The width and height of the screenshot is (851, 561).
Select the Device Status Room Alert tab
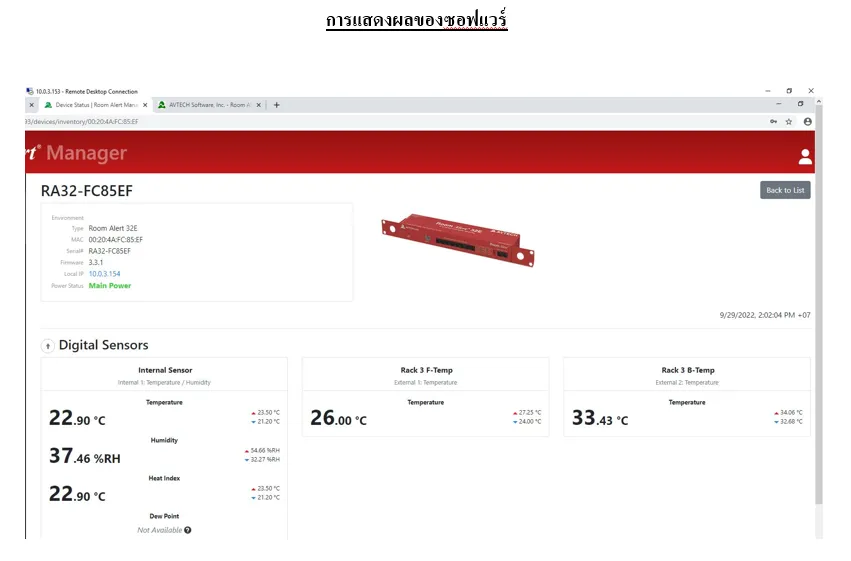tap(92, 105)
